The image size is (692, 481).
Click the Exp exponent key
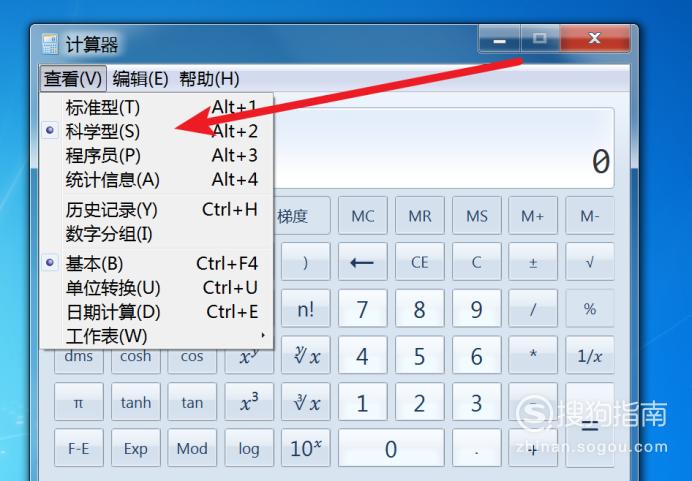click(135, 448)
